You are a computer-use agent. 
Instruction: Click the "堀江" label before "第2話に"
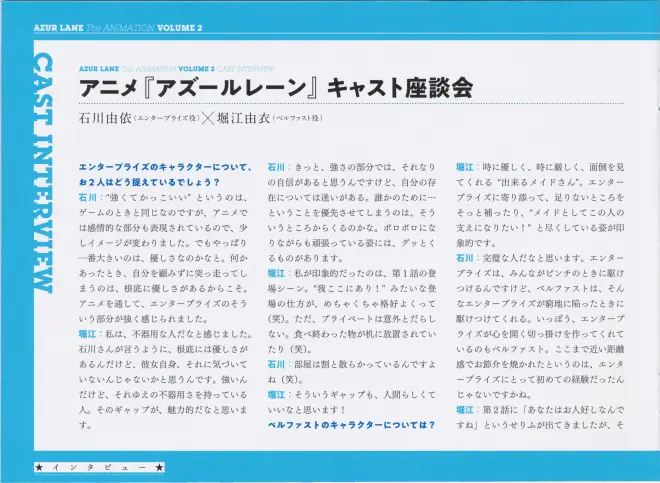point(465,410)
